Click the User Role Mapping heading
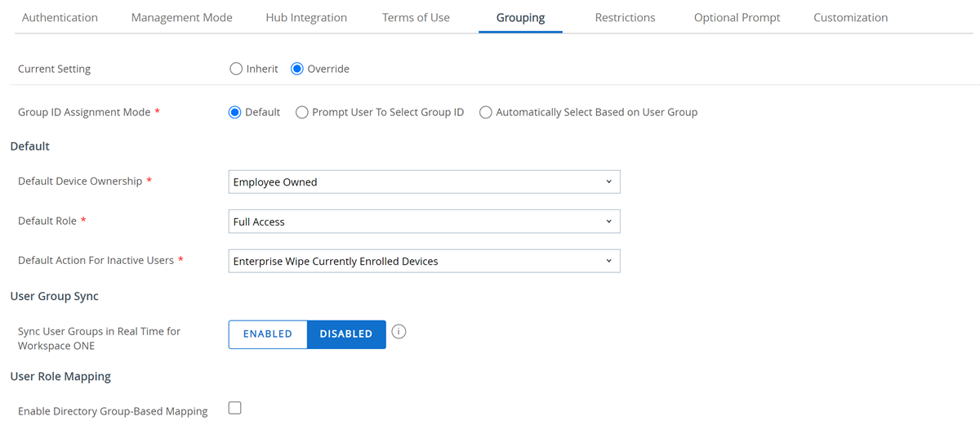The width and height of the screenshot is (980, 430). [x=60, y=376]
